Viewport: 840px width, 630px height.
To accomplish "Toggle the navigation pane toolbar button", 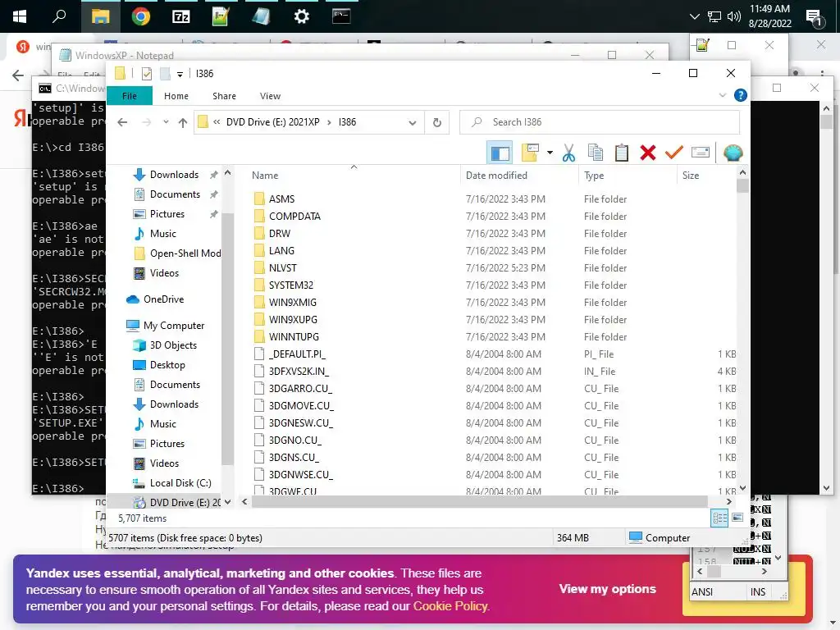I will 500,153.
